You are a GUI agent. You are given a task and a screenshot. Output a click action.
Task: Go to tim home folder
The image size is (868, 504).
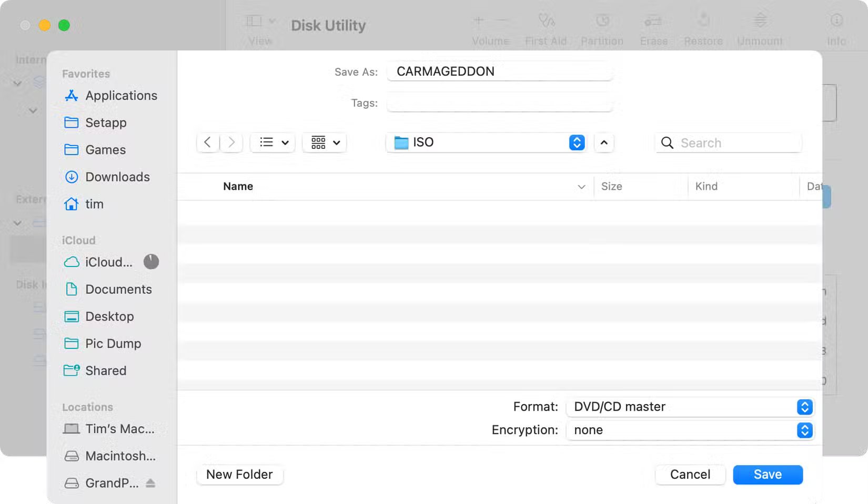(x=94, y=204)
